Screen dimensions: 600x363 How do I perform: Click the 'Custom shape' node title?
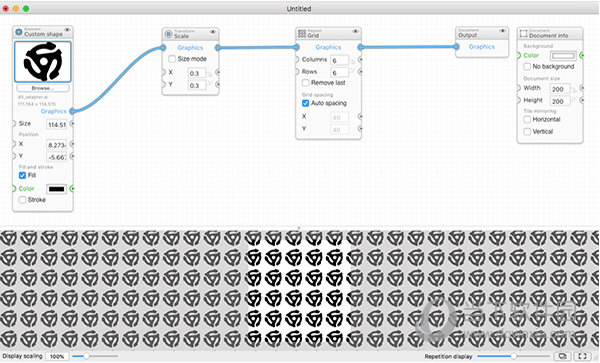pyautogui.click(x=43, y=34)
